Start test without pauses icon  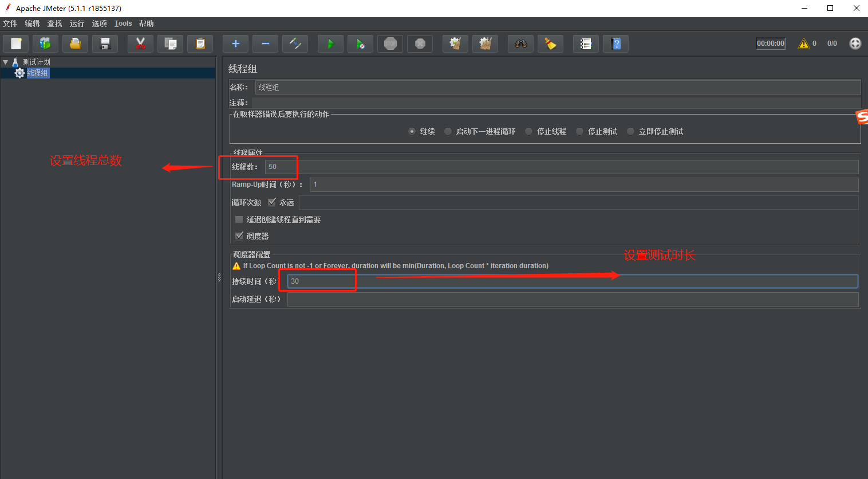pos(360,44)
